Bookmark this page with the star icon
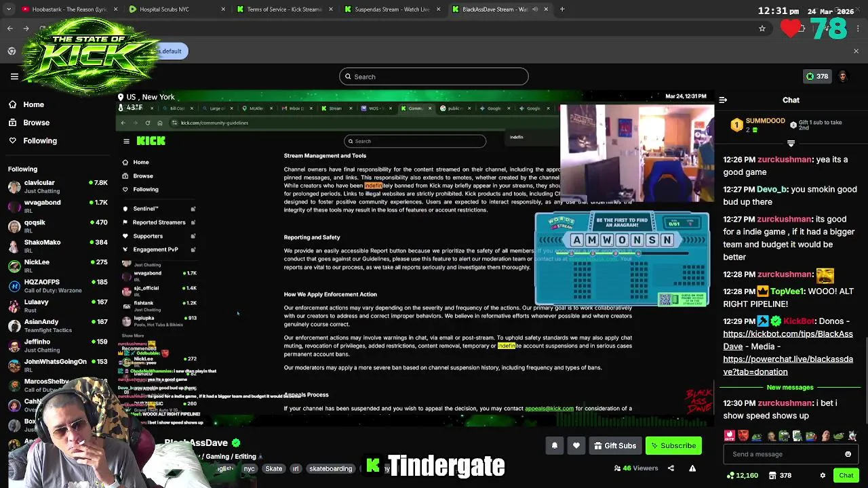 [x=762, y=28]
